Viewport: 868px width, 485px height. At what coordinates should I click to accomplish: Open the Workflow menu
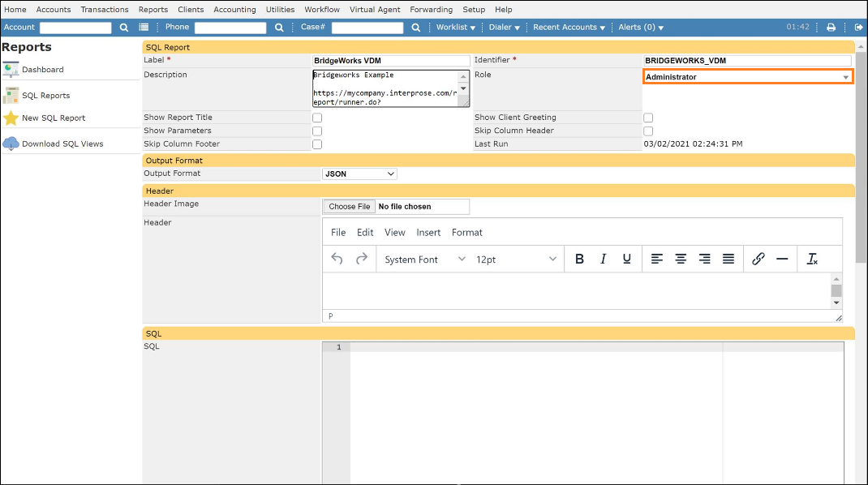pyautogui.click(x=322, y=10)
